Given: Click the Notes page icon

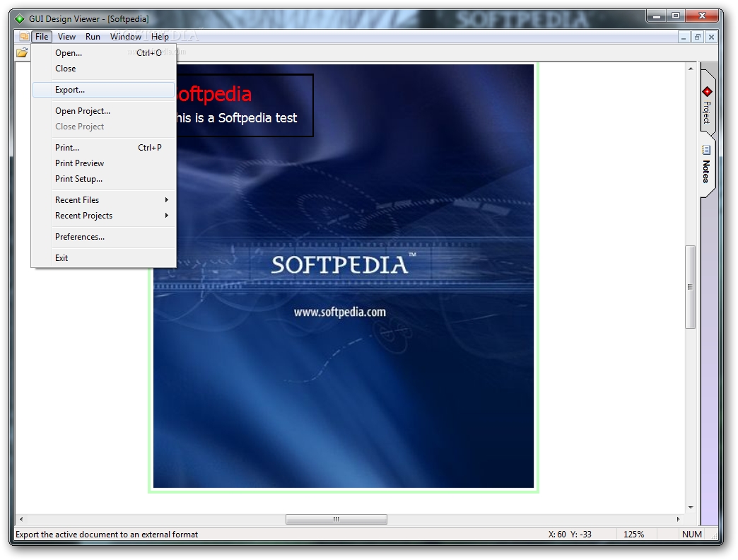Looking at the screenshot, I should coord(706,150).
